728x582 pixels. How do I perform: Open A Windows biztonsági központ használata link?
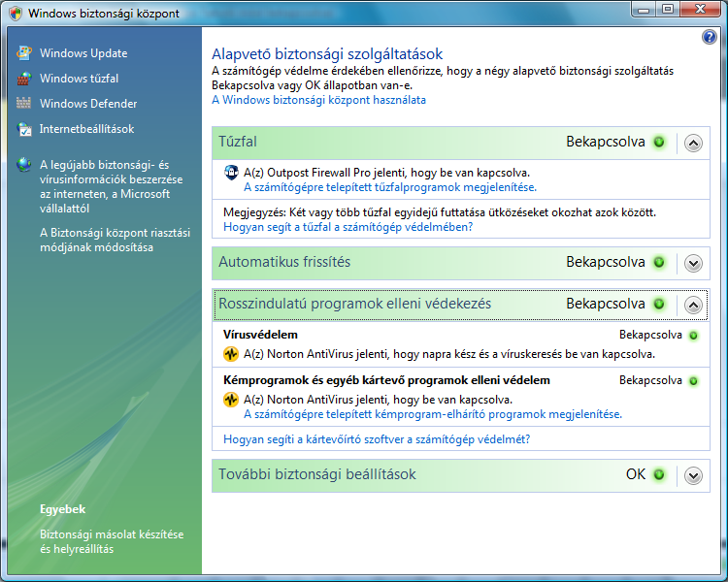tap(318, 100)
